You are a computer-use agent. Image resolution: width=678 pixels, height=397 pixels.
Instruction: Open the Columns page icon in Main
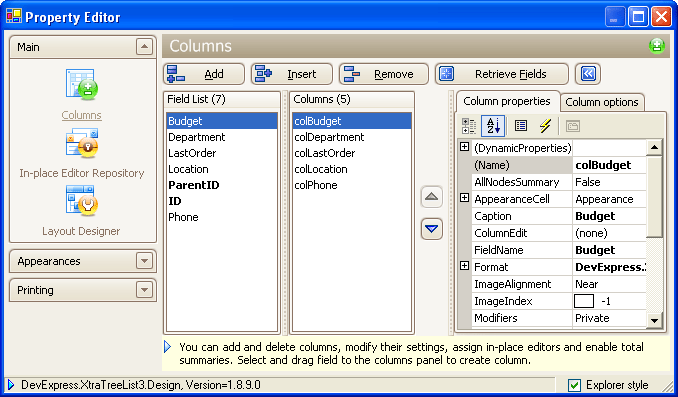pyautogui.click(x=82, y=84)
